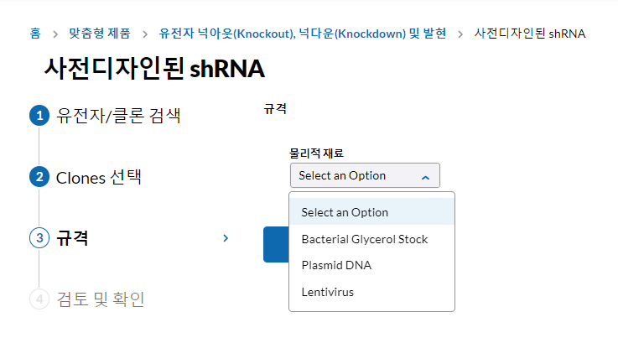Screen dimensions: 618x364
Task: Choose Select an Option in the list
Action: point(345,212)
